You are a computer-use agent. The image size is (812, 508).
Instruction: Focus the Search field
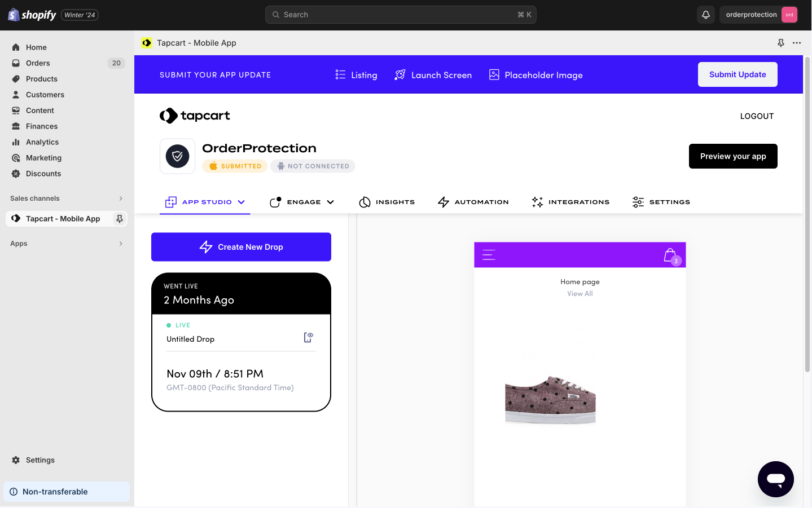(401, 15)
